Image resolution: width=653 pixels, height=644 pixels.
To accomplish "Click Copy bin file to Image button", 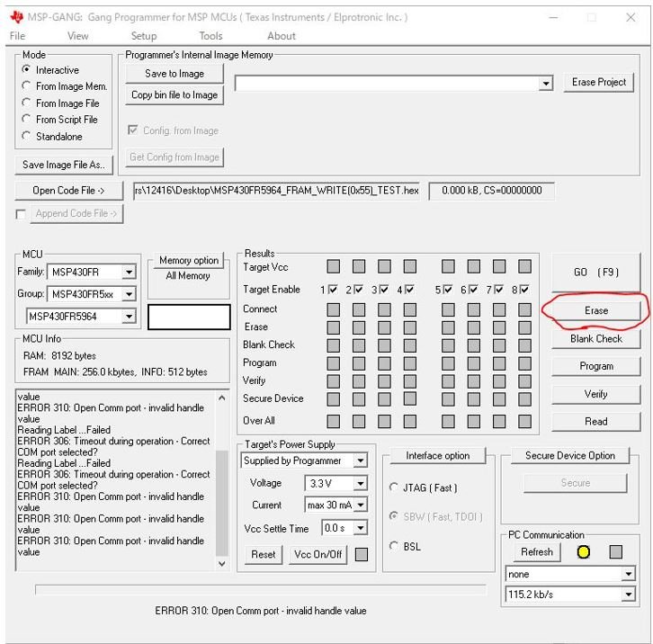I will click(174, 95).
